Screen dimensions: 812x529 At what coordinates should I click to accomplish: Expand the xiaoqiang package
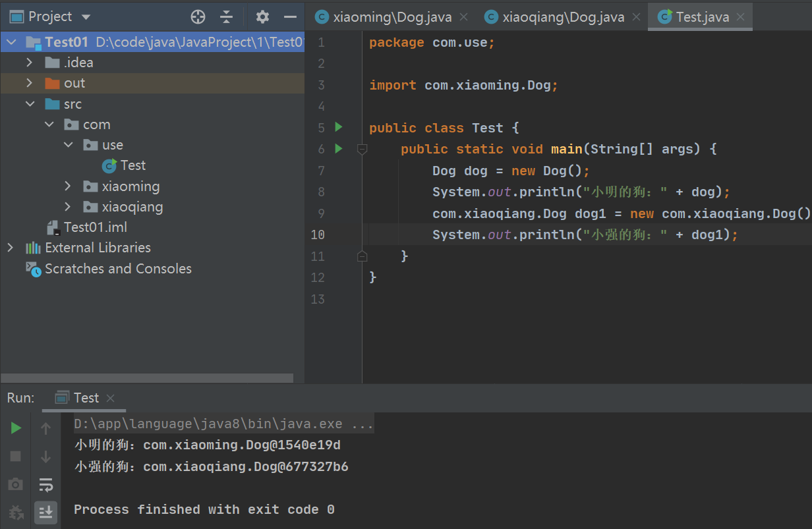(x=68, y=207)
